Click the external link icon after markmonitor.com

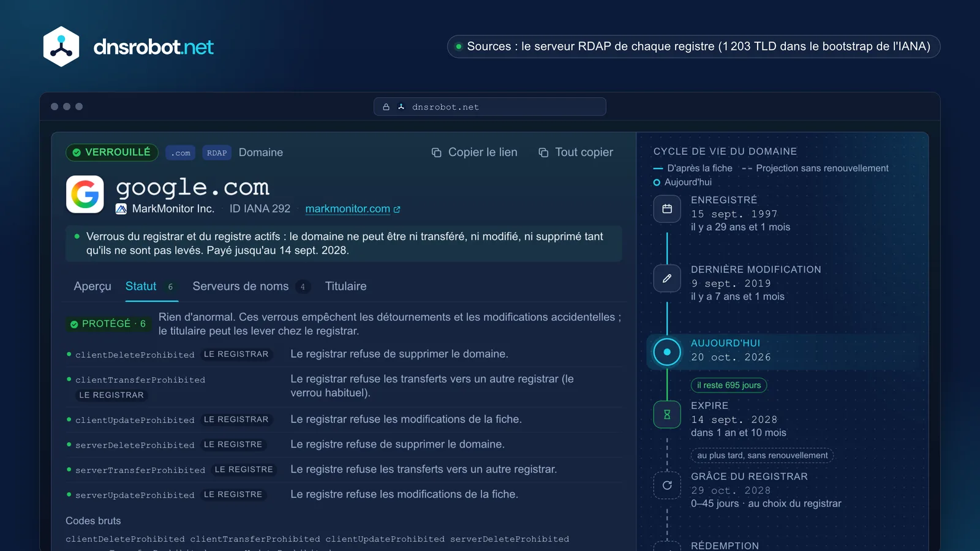click(397, 209)
